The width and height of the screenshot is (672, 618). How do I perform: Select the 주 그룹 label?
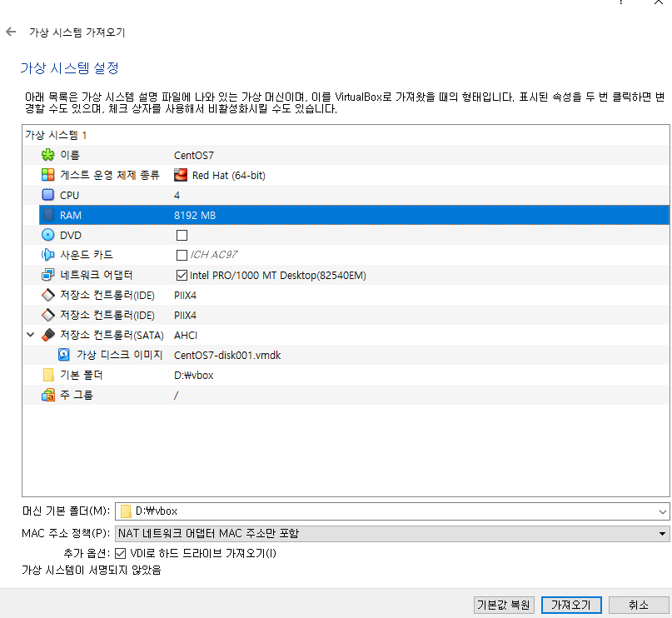tap(77, 395)
